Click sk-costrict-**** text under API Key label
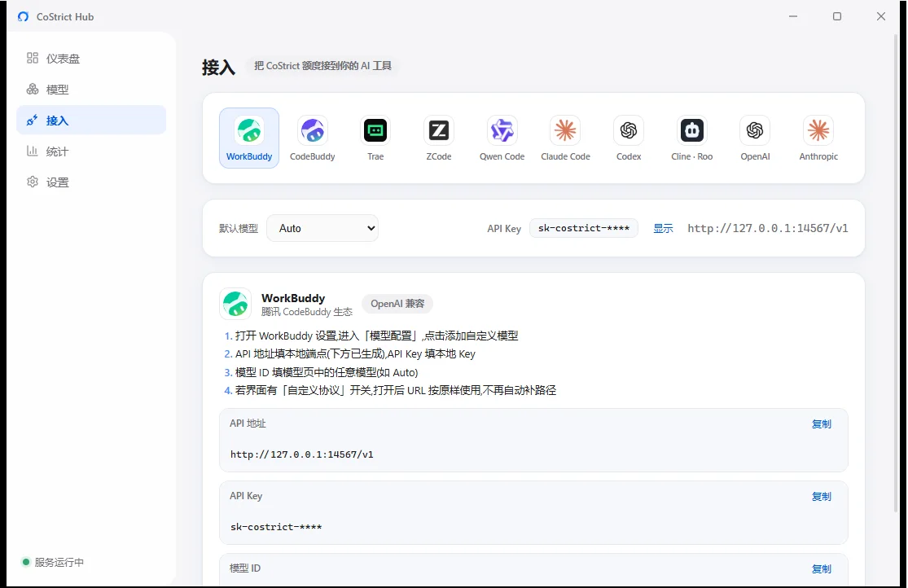The height and width of the screenshot is (588, 908). pyautogui.click(x=276, y=527)
